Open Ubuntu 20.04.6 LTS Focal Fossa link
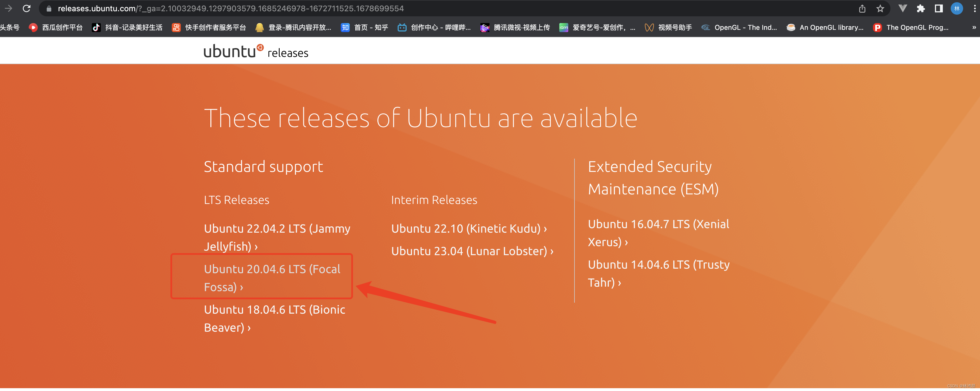The image size is (980, 391). pyautogui.click(x=272, y=278)
